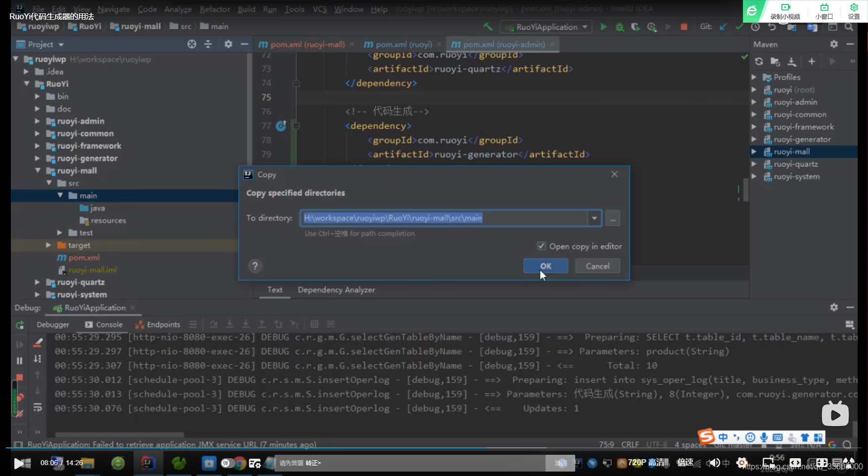Open the Refactor menu
This screenshot has height=476, width=868.
[215, 9]
